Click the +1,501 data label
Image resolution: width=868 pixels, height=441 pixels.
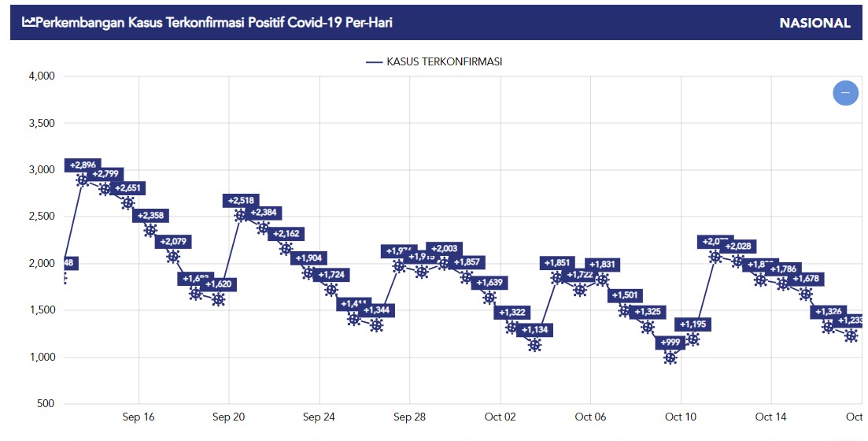[626, 295]
